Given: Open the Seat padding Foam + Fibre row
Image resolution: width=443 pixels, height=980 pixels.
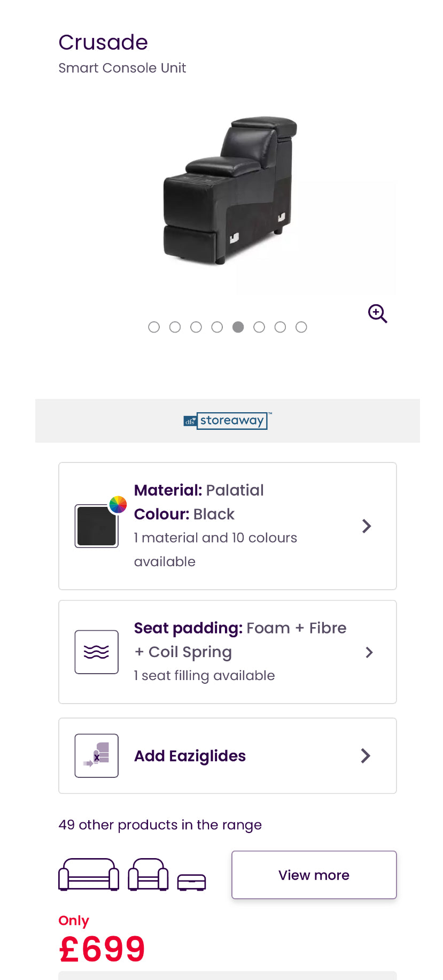Looking at the screenshot, I should click(x=228, y=652).
